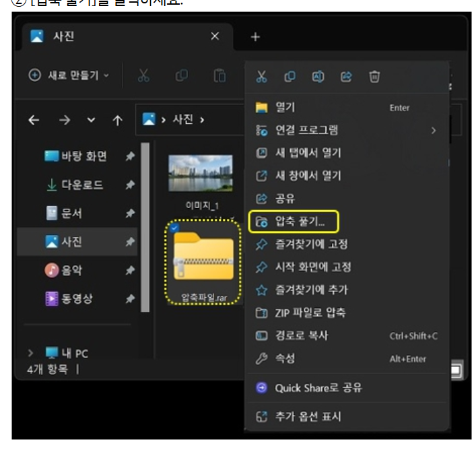Screen dimensions: 476x458
Task: Go forward with the right arrow button
Action: [65, 121]
